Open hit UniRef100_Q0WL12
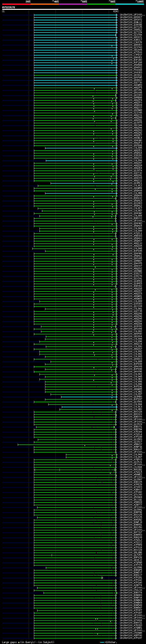The width and height of the screenshot is (146, 644). coord(131,22)
